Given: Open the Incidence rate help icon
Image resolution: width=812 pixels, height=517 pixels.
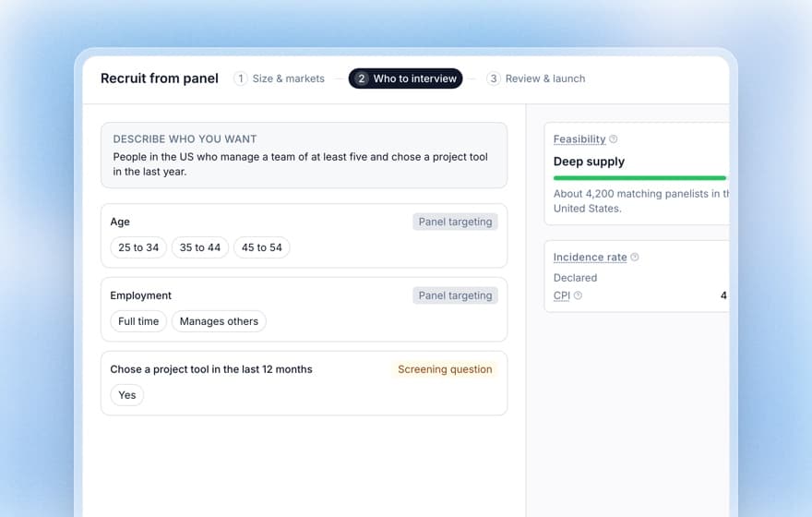Looking at the screenshot, I should pos(635,257).
